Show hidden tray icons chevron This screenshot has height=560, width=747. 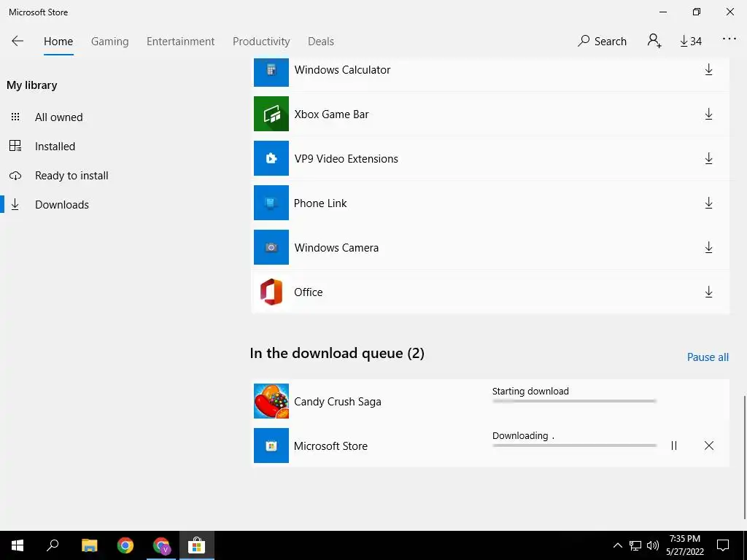pos(617,545)
